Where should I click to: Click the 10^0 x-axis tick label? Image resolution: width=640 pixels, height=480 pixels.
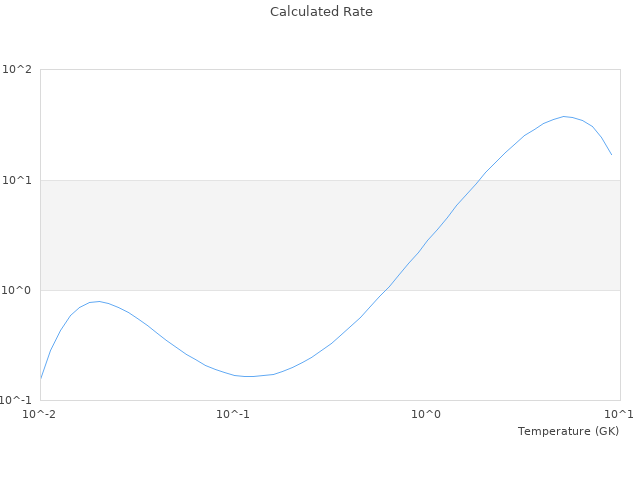(427, 414)
